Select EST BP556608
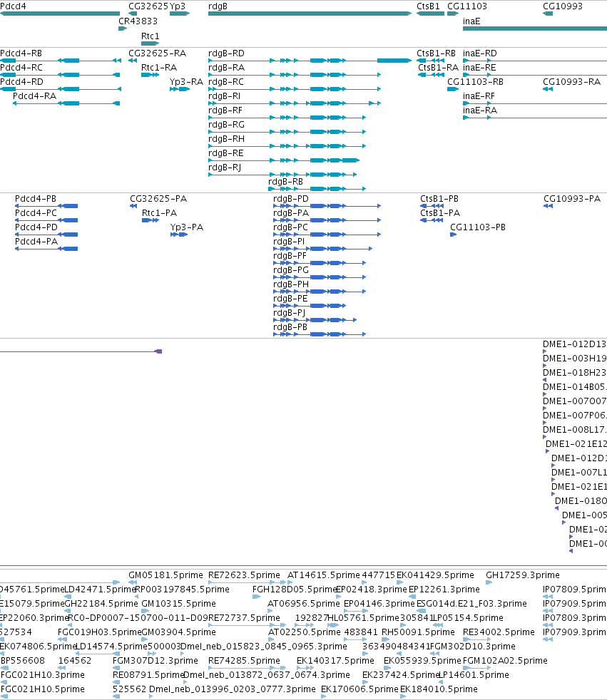The width and height of the screenshot is (607, 700). pyautogui.click(x=23, y=661)
